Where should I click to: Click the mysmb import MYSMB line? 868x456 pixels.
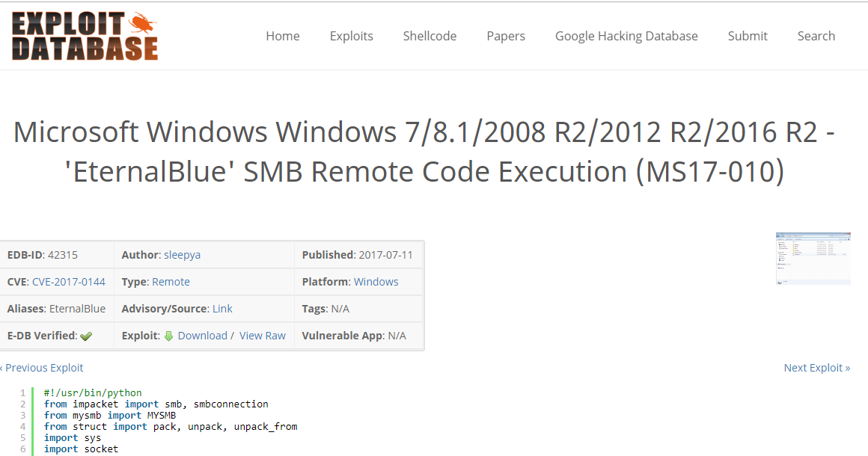[110, 416]
